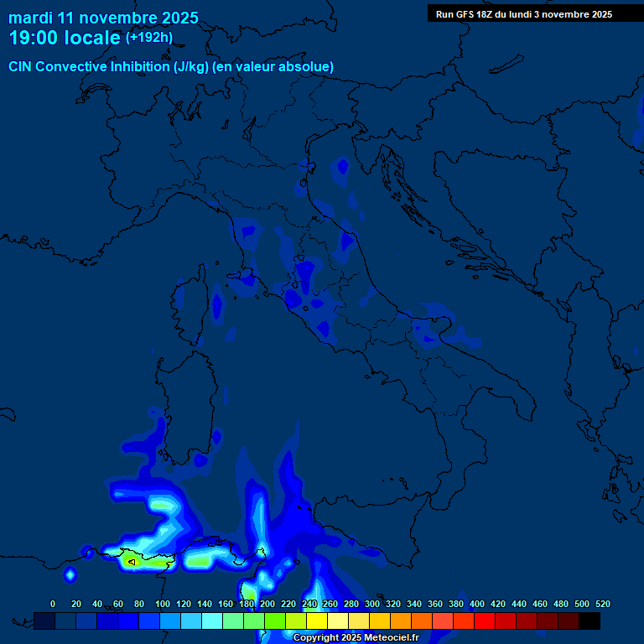Select the legend swatch between 180 and 200
Screen dimensions: 644x644
(x=254, y=621)
